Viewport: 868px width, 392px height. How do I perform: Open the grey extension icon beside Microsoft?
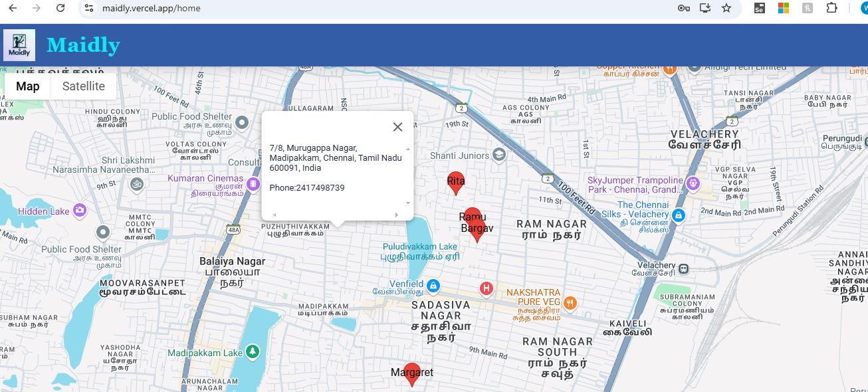[808, 8]
